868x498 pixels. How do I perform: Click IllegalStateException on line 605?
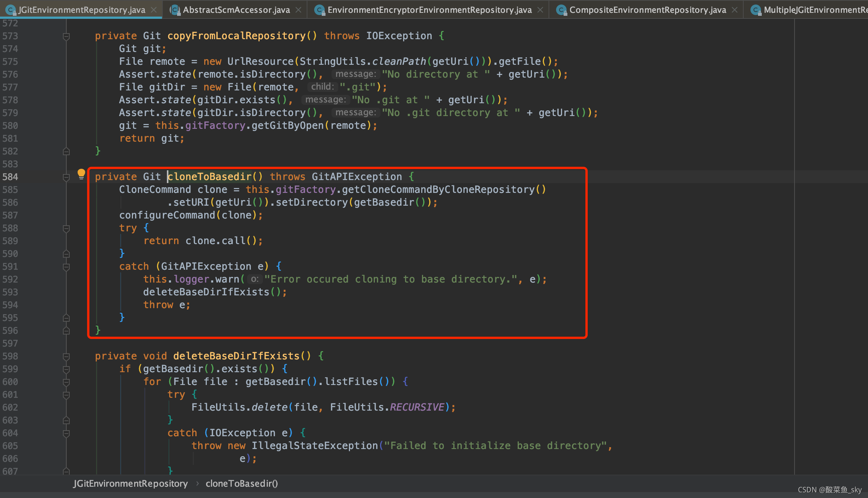(x=315, y=446)
